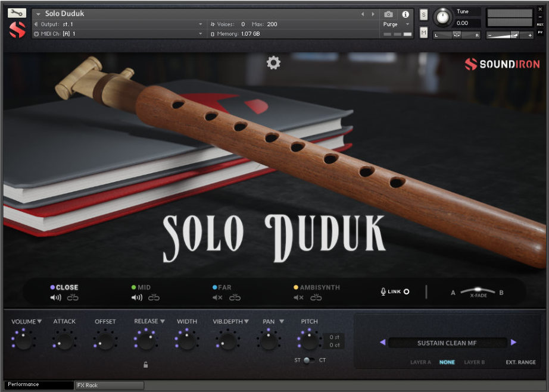549x392 pixels.
Task: Switch pitch mode from ST to CT
Action: (x=309, y=360)
